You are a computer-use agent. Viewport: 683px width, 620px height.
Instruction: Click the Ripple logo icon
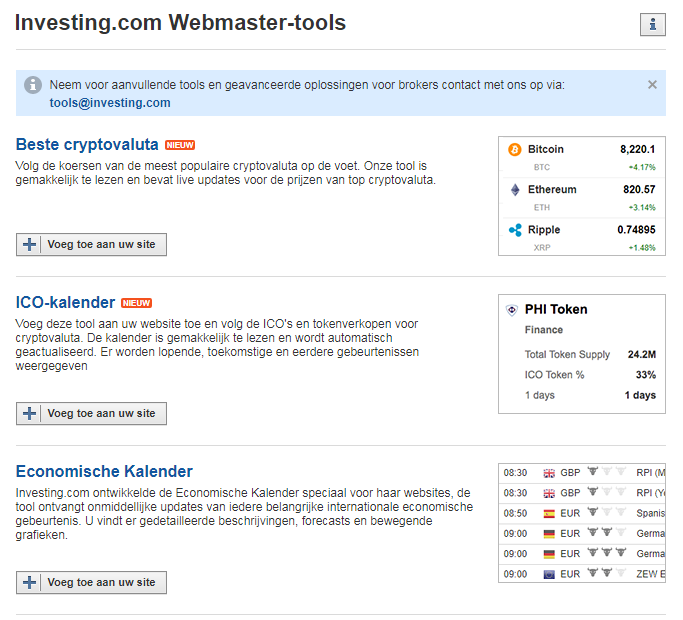click(x=515, y=230)
